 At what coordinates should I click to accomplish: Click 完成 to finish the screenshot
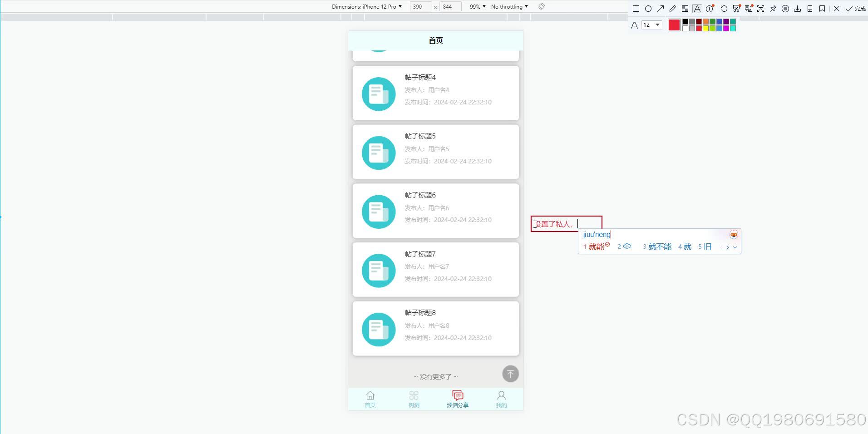pyautogui.click(x=856, y=9)
